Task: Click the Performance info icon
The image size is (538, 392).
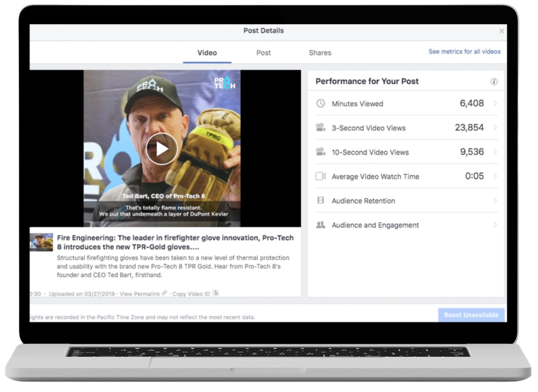Action: tap(494, 82)
